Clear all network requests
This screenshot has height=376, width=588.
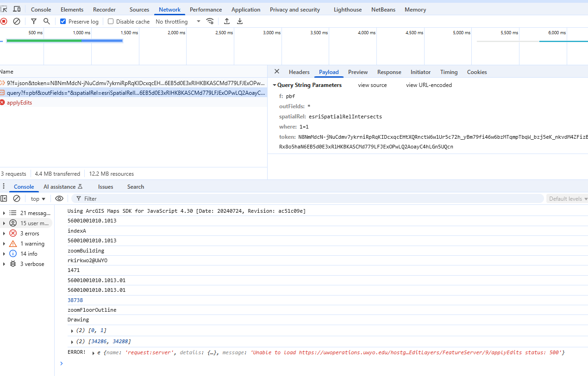(17, 21)
